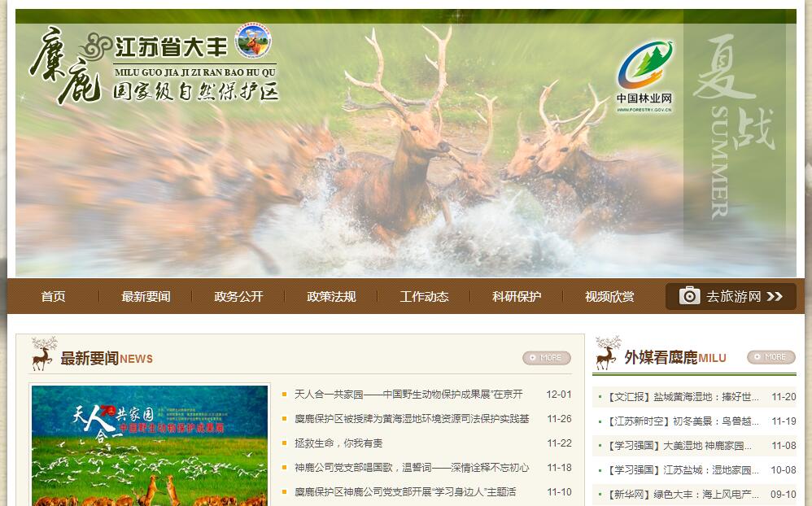Click deer icon beside 外媒看麋鹿 heading
This screenshot has width=812, height=506.
point(608,353)
